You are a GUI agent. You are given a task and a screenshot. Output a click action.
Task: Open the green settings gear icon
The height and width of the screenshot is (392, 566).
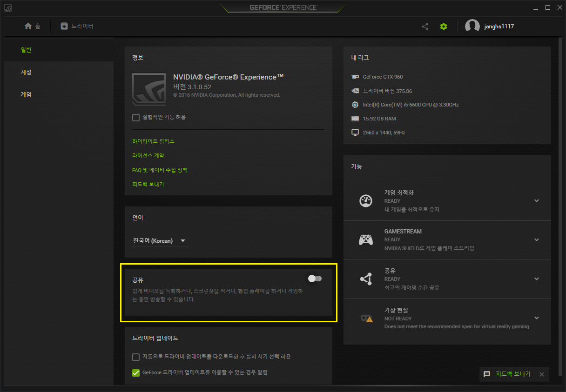[444, 27]
